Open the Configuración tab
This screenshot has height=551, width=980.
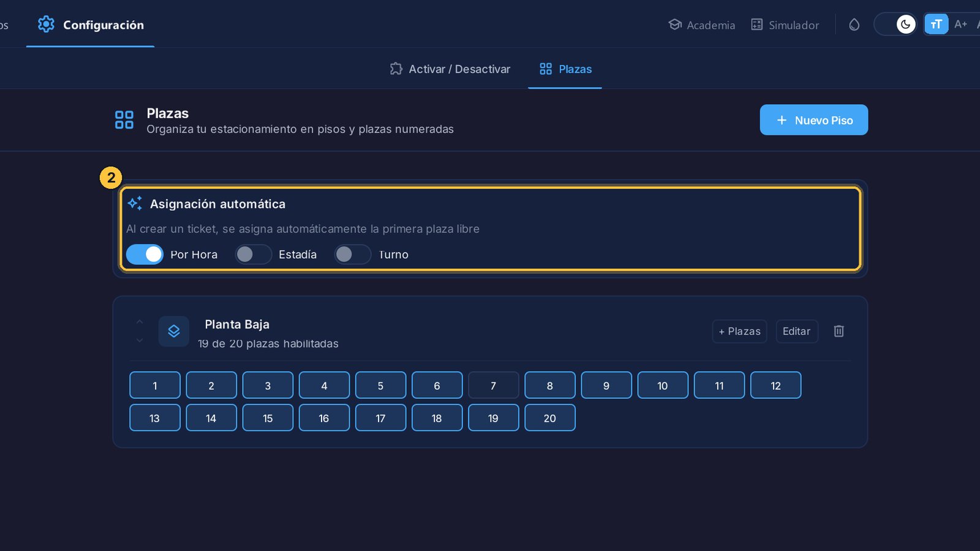coord(91,25)
